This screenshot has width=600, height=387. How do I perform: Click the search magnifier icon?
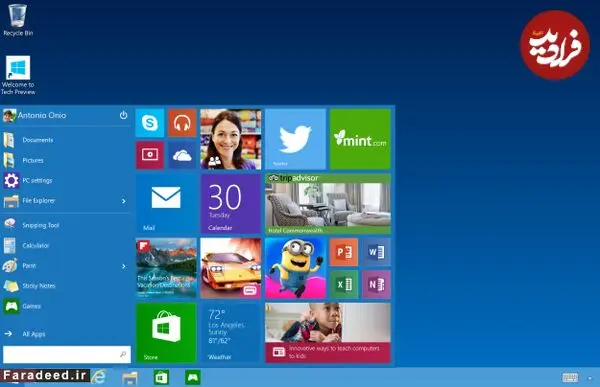point(123,354)
